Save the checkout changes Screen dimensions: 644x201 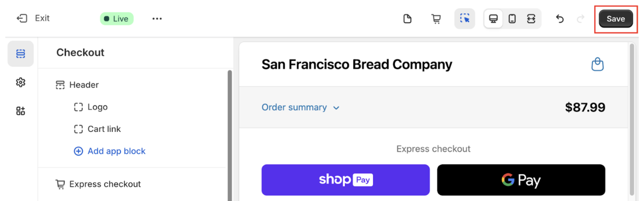[x=616, y=19]
